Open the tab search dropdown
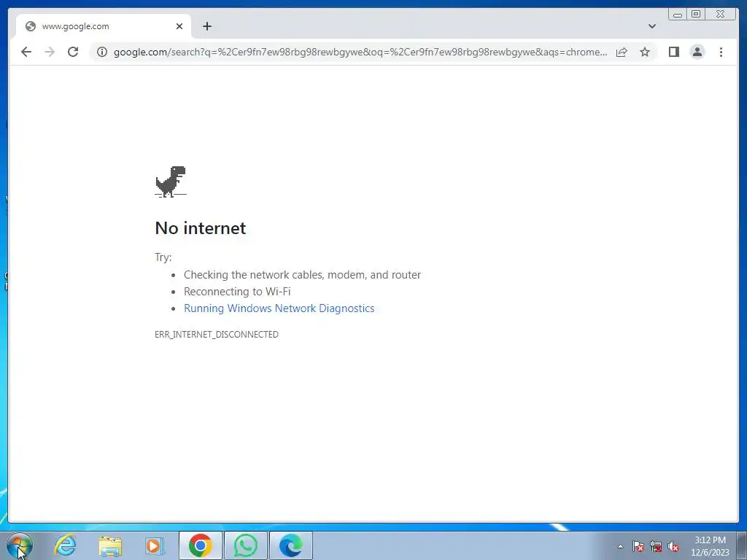 652,26
